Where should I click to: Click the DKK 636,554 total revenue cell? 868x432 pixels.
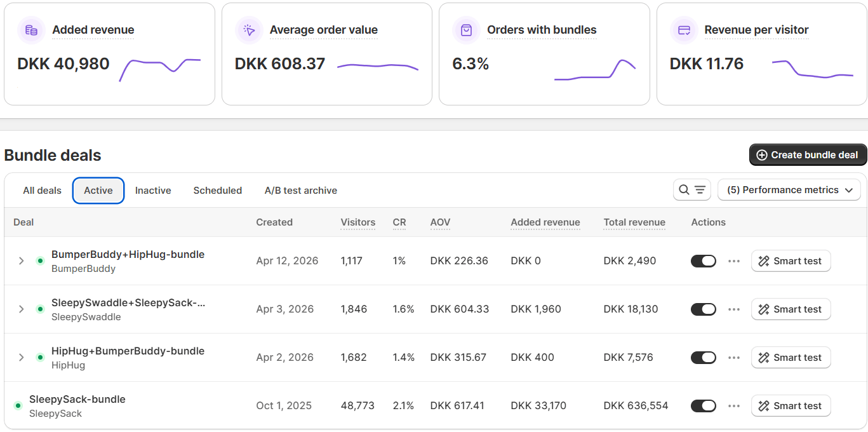(x=636, y=406)
